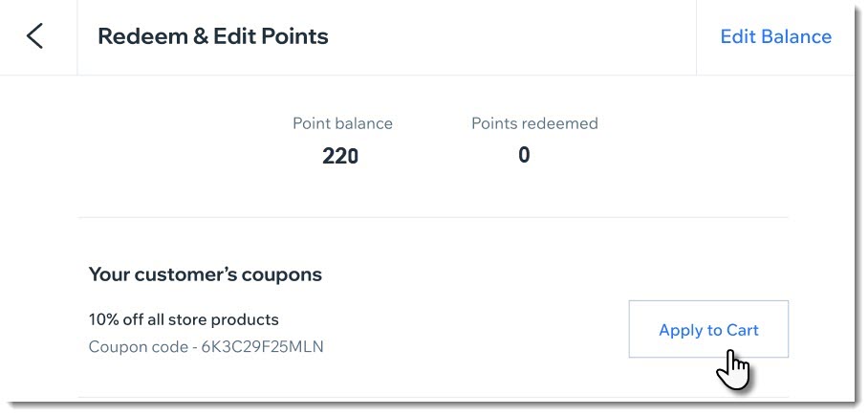The width and height of the screenshot is (868, 416).
Task: Click the Your customer's coupons heading
Action: point(206,274)
